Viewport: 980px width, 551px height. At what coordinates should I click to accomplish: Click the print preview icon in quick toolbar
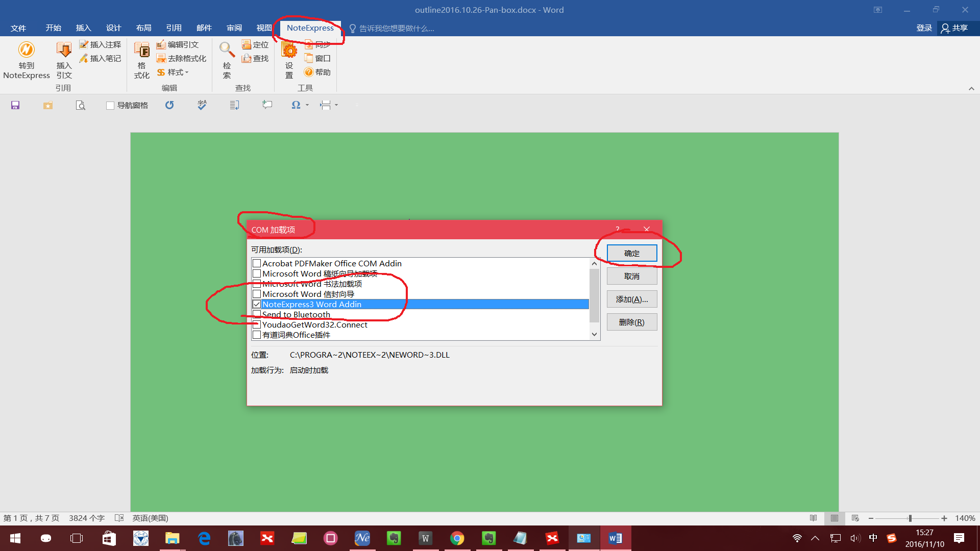click(81, 105)
